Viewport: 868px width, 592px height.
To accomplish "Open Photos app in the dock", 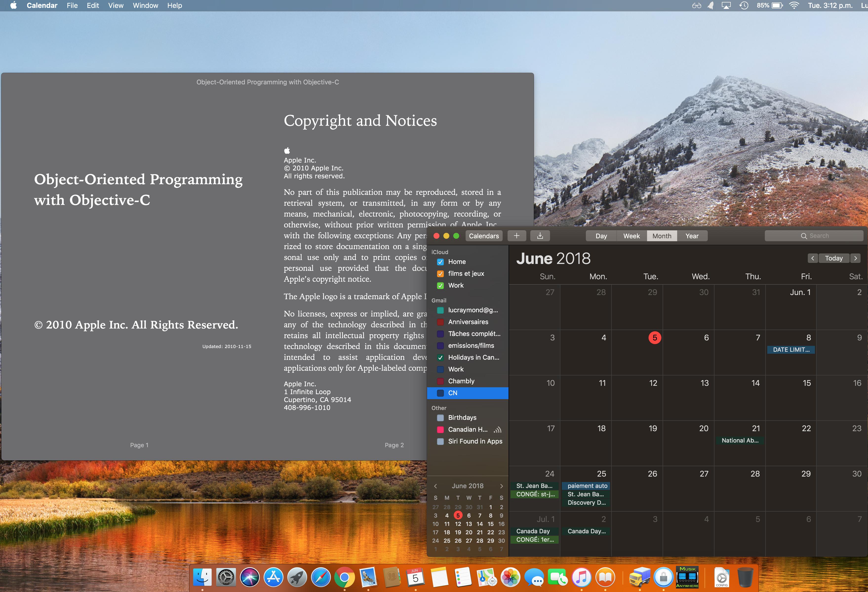I will point(510,577).
